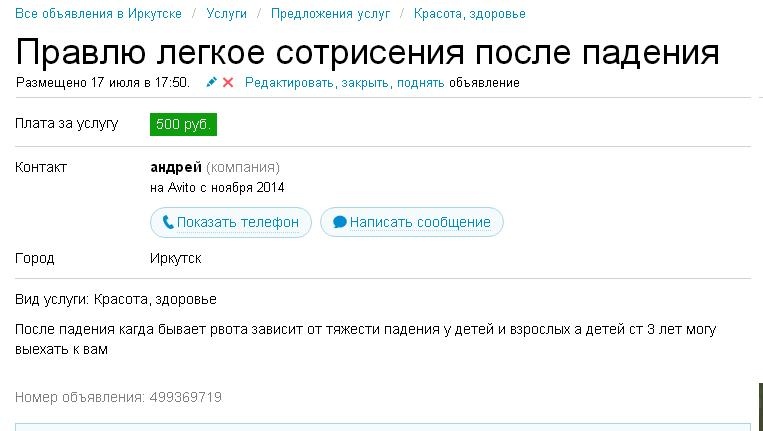This screenshot has height=431, width=763.
Task: Click the seller name андрей
Action: (x=176, y=167)
